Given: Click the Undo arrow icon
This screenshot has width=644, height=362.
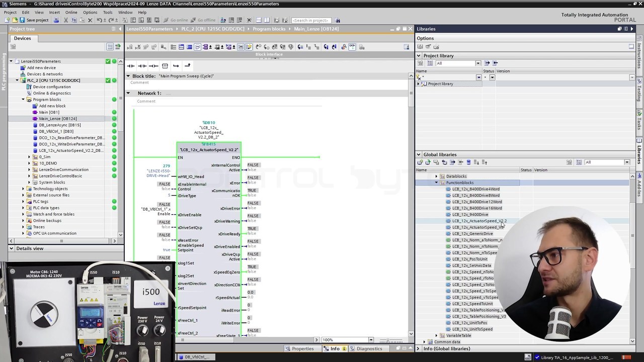Looking at the screenshot, I should (100, 20).
